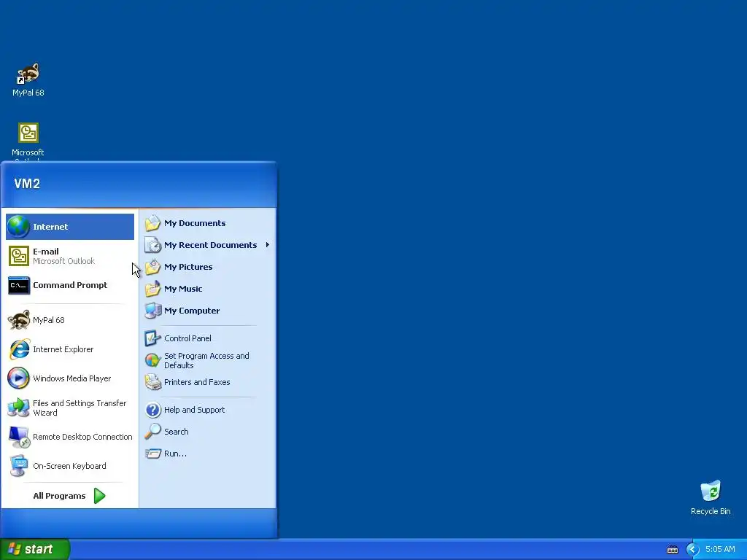Click the My Documents label

coord(195,223)
